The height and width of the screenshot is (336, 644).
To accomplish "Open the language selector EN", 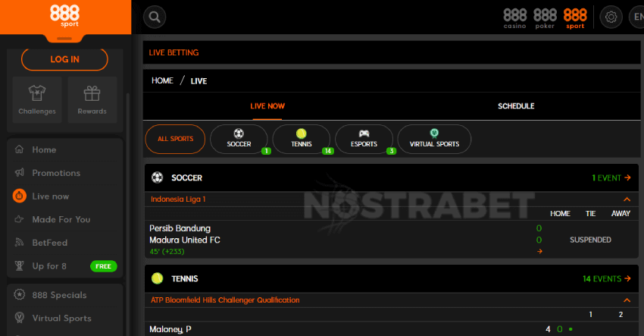I will 637,17.
